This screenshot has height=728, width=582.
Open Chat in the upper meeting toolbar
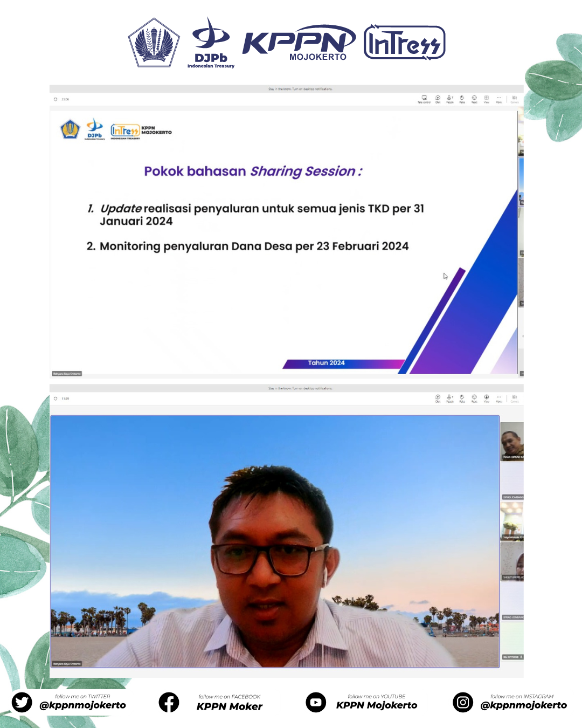tap(438, 99)
